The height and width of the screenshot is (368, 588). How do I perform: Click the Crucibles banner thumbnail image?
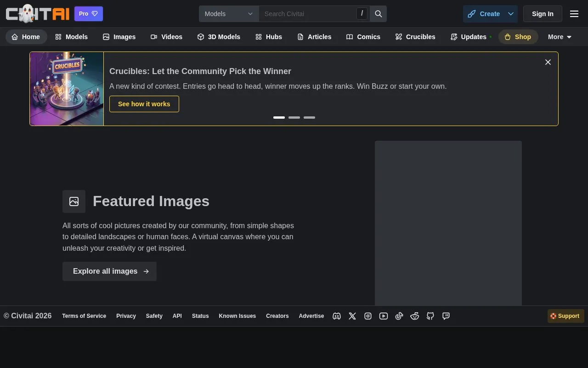tap(67, 89)
